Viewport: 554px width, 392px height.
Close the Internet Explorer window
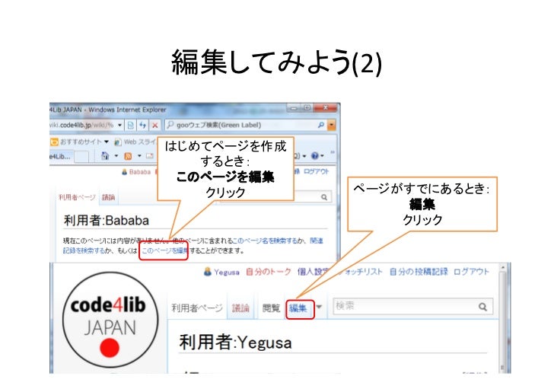coord(326,107)
